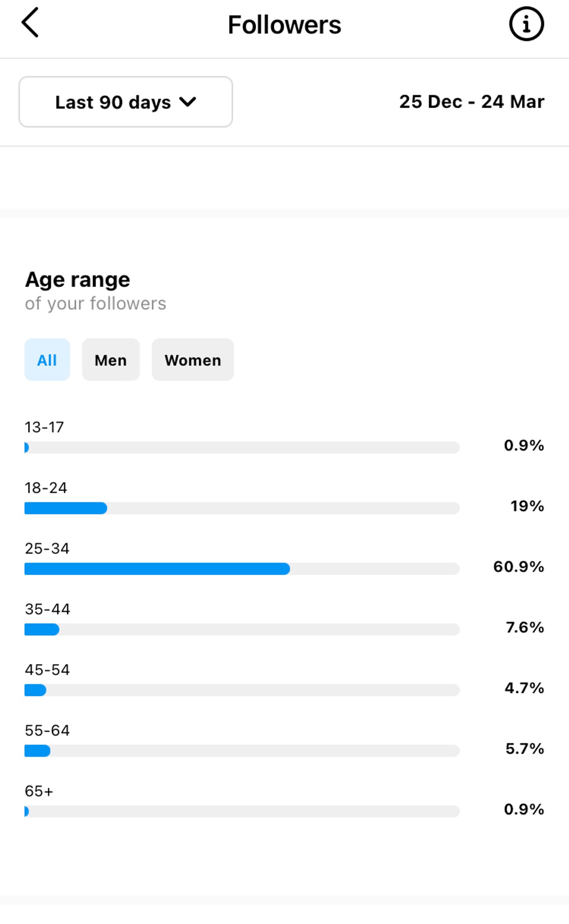Select the 25-34 age bar
Screen dimensions: 569x924
tap(242, 569)
